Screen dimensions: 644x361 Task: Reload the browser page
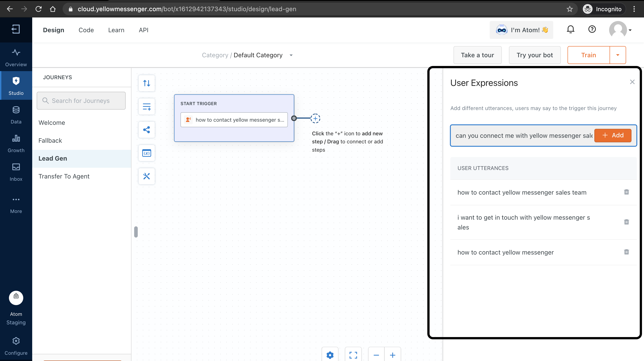(38, 9)
